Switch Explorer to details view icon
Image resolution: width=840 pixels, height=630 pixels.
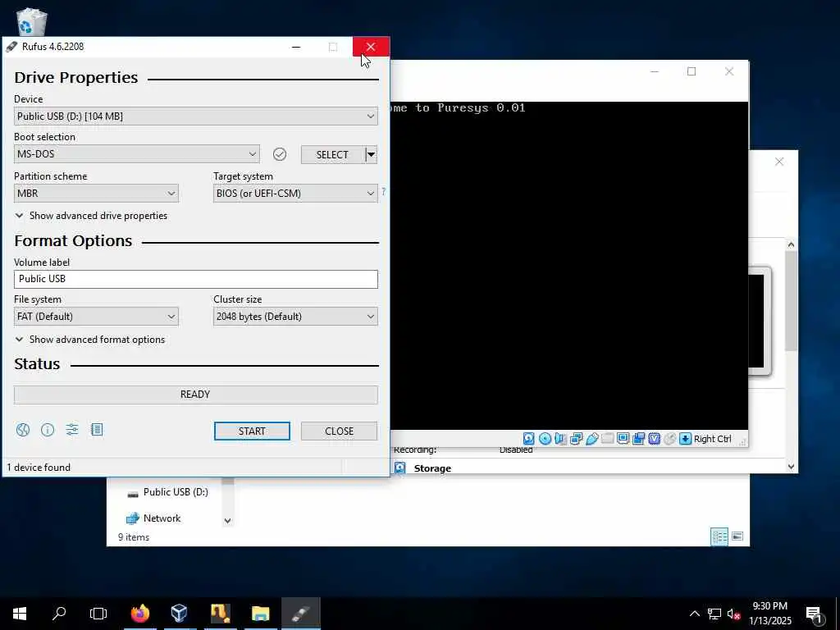point(719,536)
